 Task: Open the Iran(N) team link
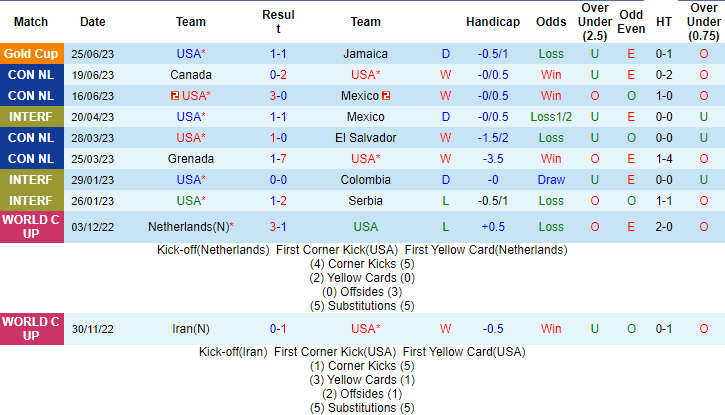[x=191, y=329]
